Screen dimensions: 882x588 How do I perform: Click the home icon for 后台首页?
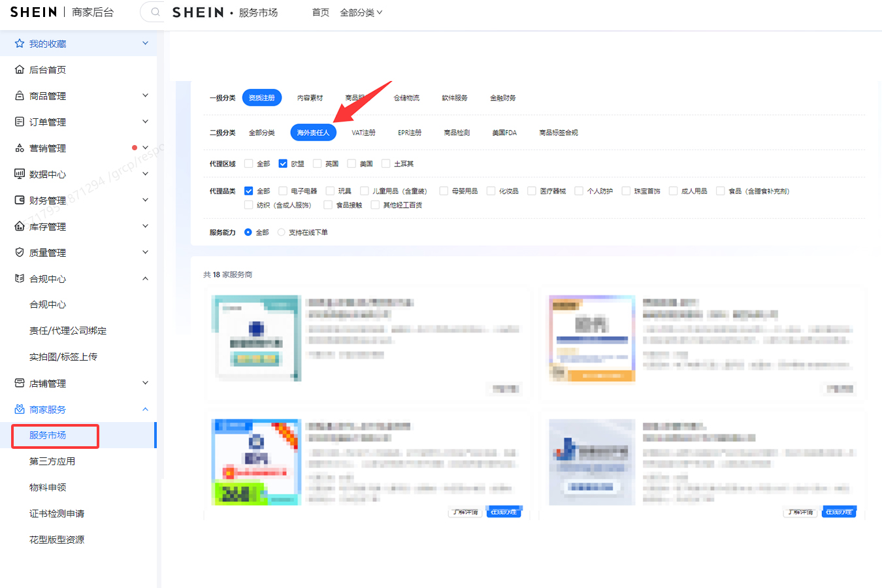coord(20,70)
